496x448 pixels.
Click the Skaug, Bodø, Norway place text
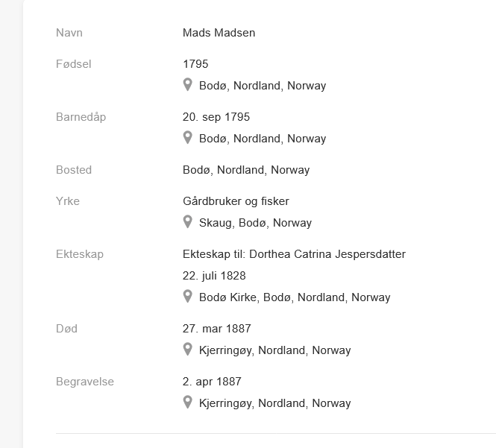[255, 223]
